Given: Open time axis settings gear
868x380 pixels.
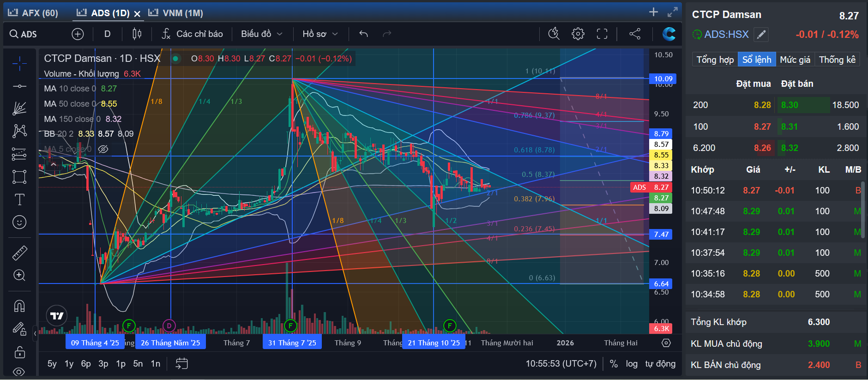Looking at the screenshot, I should pos(666,343).
